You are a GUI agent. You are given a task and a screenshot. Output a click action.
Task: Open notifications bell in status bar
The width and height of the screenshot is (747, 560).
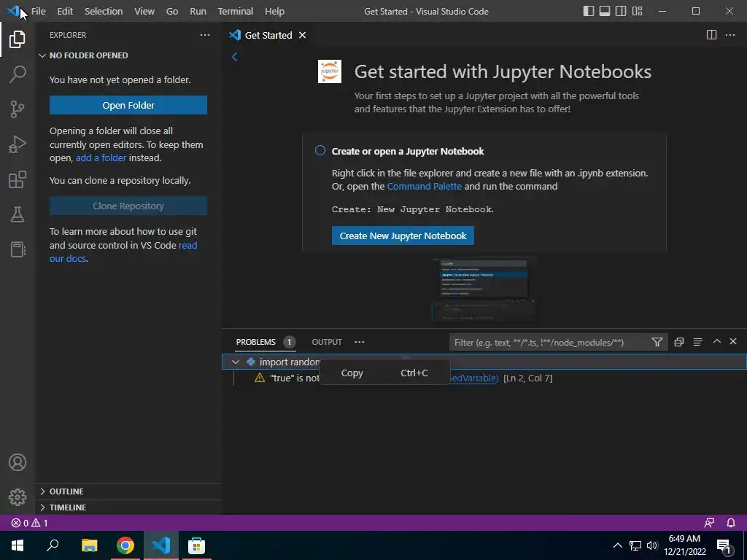click(731, 523)
